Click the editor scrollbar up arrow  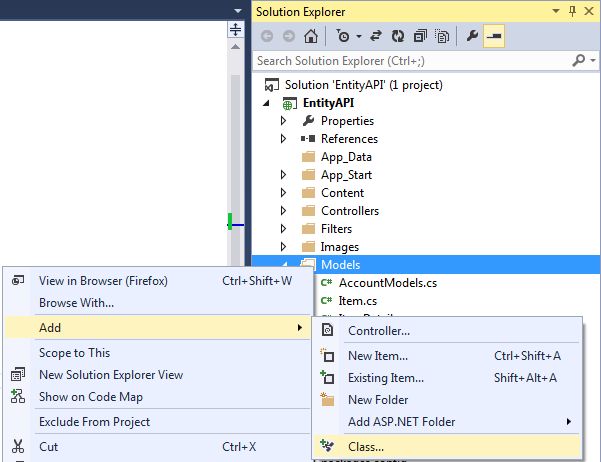point(235,47)
